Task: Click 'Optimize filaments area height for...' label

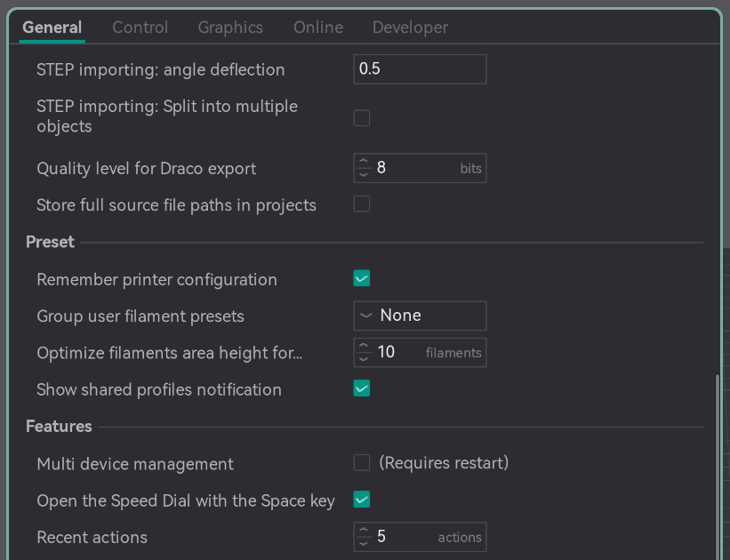Action: click(170, 353)
